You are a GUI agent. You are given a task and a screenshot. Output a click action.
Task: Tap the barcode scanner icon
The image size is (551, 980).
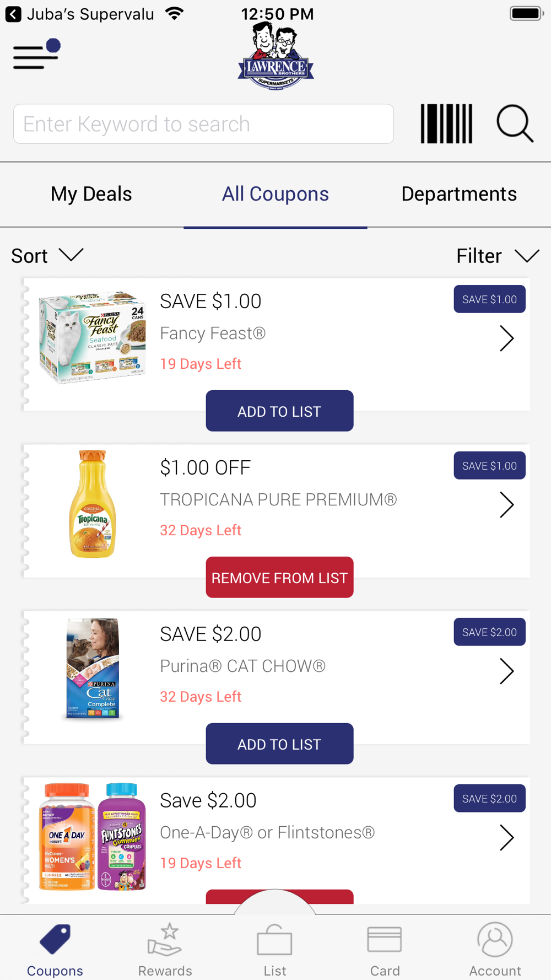pos(446,124)
